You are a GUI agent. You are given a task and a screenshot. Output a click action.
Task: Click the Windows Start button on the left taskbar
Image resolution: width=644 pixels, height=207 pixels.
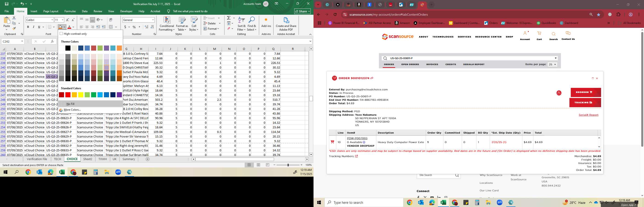point(5,172)
